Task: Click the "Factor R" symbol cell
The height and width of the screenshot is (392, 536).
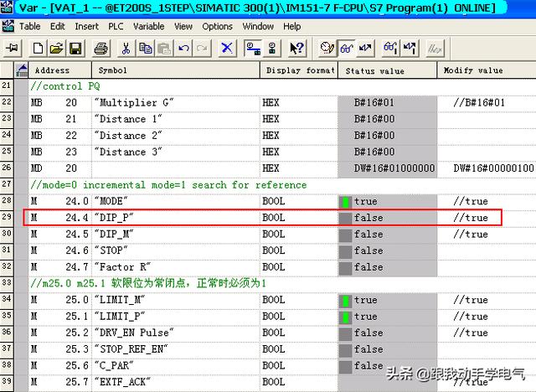Action: point(176,267)
